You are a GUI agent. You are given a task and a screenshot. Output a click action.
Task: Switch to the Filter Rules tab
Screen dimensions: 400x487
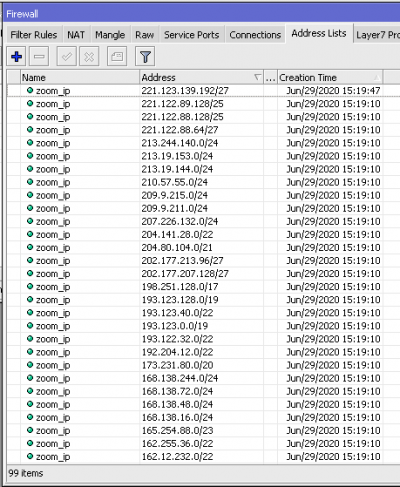pyautogui.click(x=34, y=35)
